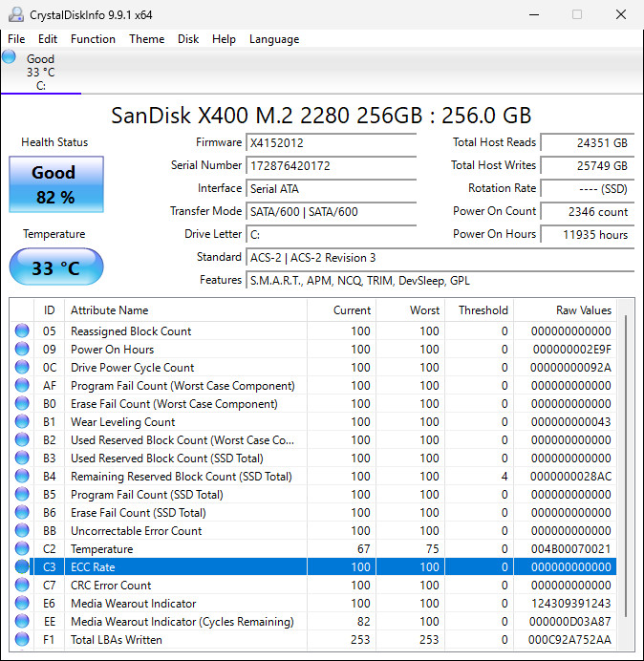Click raw value 004B00070021 of Temperature
644x661 pixels.
pos(570,549)
